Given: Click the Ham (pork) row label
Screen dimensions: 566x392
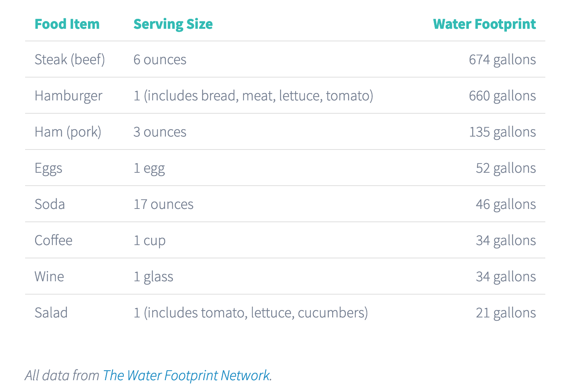Looking at the screenshot, I should pos(68,132).
